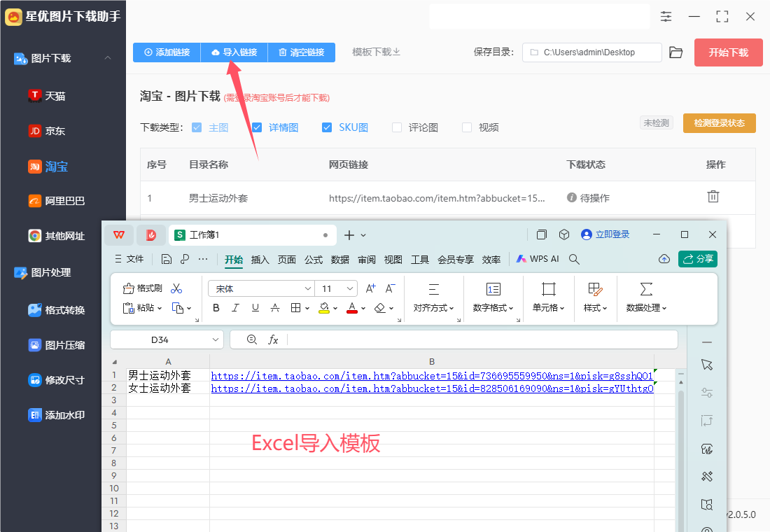770x532 pixels.
Task: Select cell A2 containing 女士运动外套
Action: 168,388
